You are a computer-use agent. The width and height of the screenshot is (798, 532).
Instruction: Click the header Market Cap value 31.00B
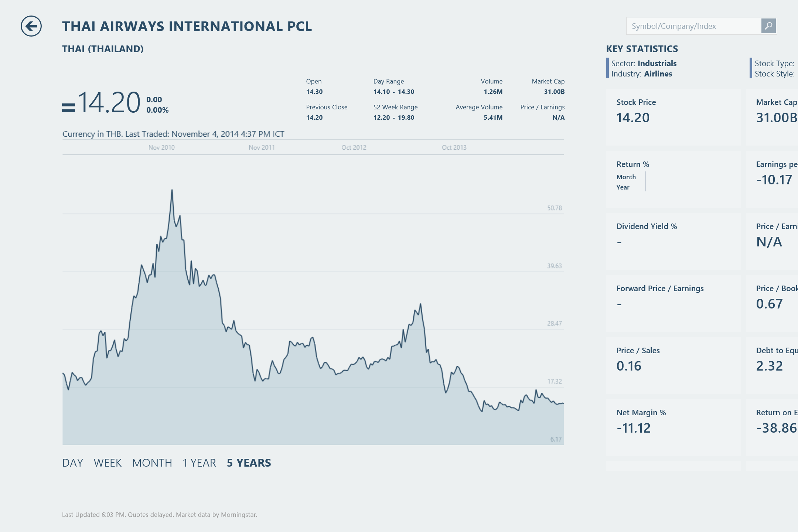pyautogui.click(x=554, y=92)
